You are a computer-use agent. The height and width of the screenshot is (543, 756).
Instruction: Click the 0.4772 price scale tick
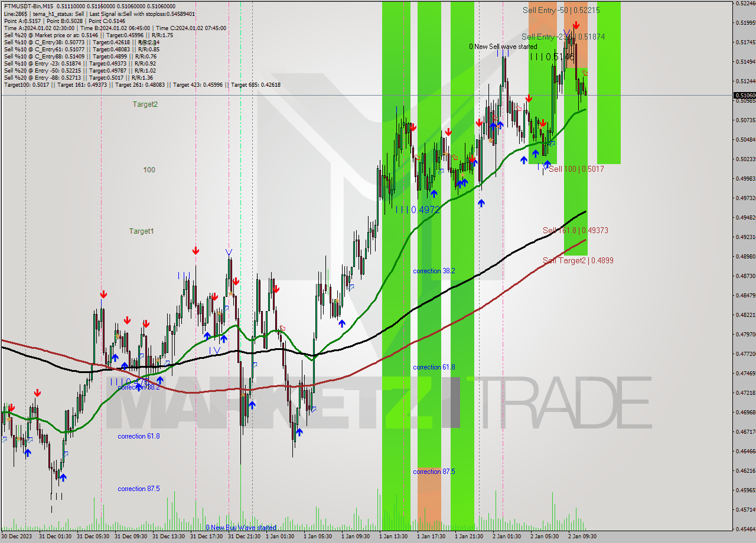coord(745,354)
